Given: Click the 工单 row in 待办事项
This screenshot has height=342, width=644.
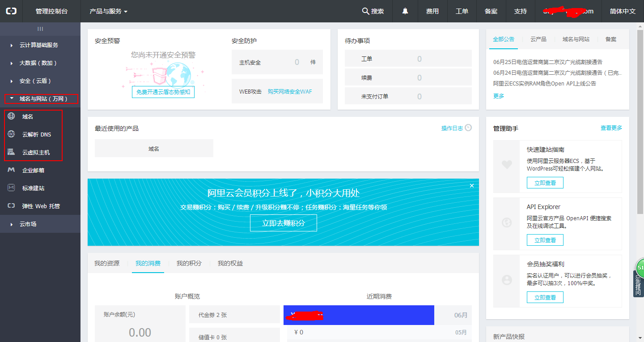Looking at the screenshot, I should [x=408, y=59].
